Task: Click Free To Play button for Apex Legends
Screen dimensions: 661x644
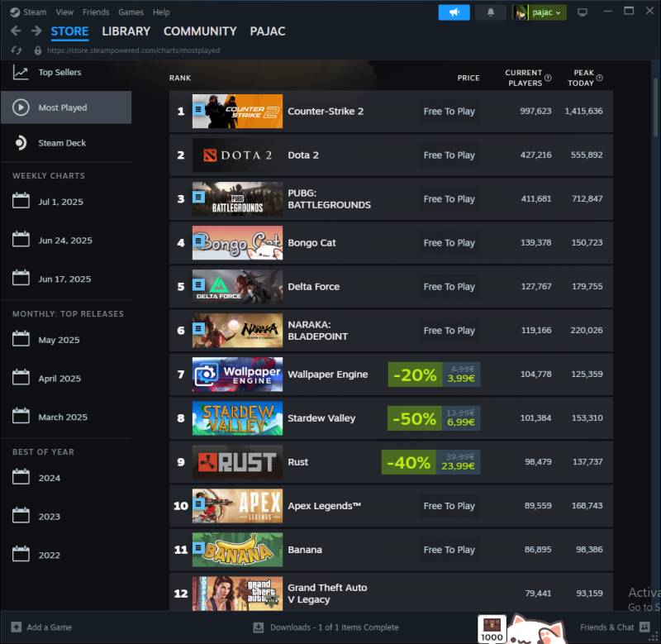Action: click(x=449, y=506)
